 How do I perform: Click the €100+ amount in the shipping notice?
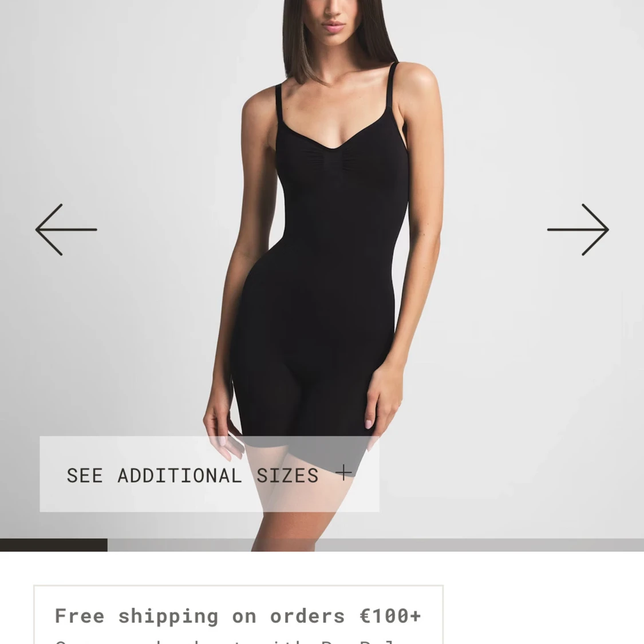coord(390,616)
